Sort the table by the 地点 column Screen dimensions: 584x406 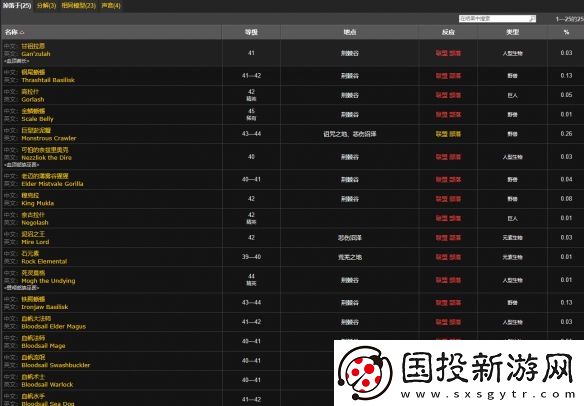(x=350, y=32)
